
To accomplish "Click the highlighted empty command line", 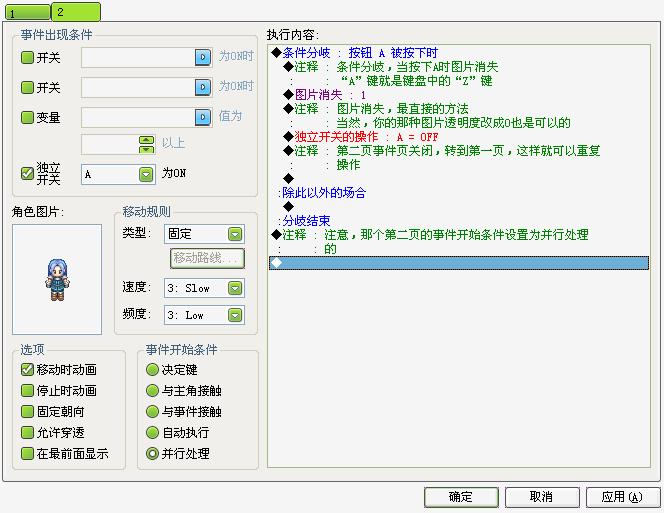I will [459, 263].
